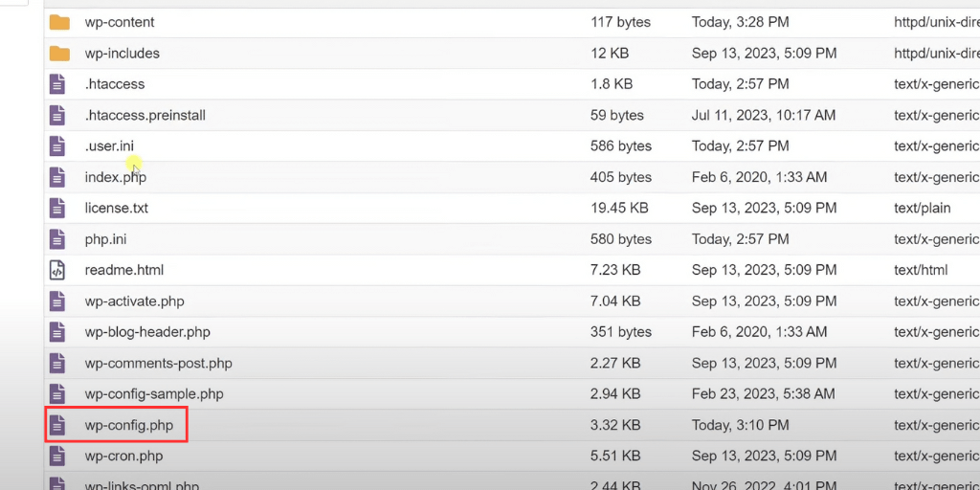Viewport: 980px width, 490px height.
Task: Click the Today, 2:57 PM date of php.ini
Action: tap(741, 238)
